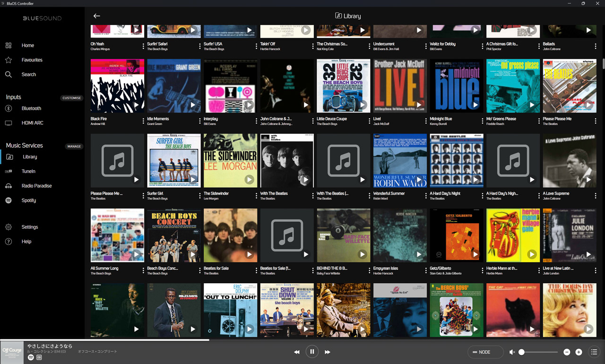Mute the volume with speaker icon
The image size is (605, 364).
[512, 352]
